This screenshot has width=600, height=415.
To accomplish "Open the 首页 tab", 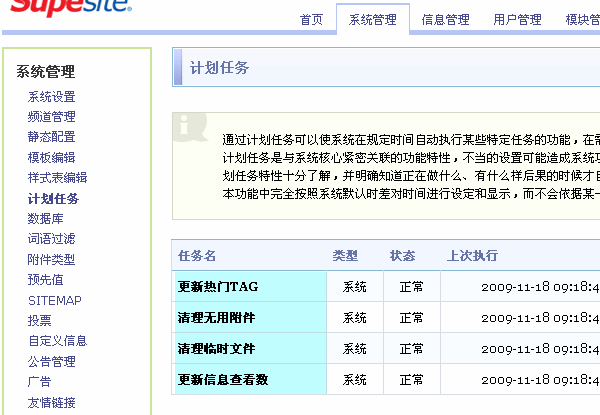I will [311, 20].
